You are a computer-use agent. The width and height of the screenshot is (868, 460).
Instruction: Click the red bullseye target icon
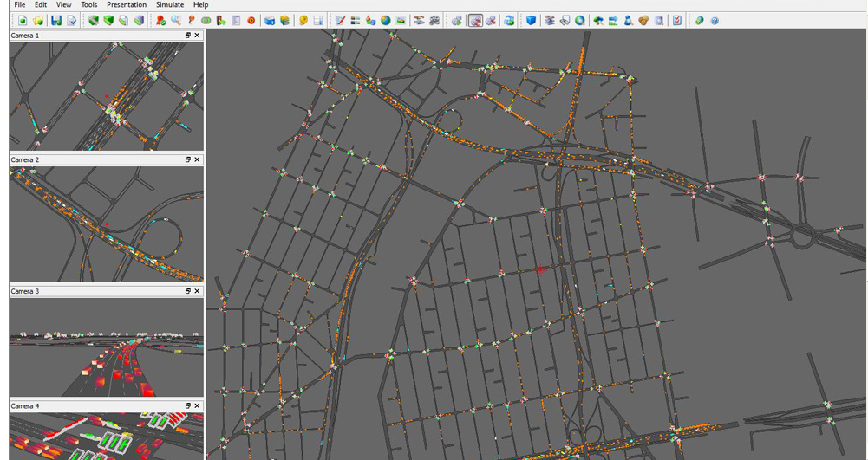click(x=251, y=21)
